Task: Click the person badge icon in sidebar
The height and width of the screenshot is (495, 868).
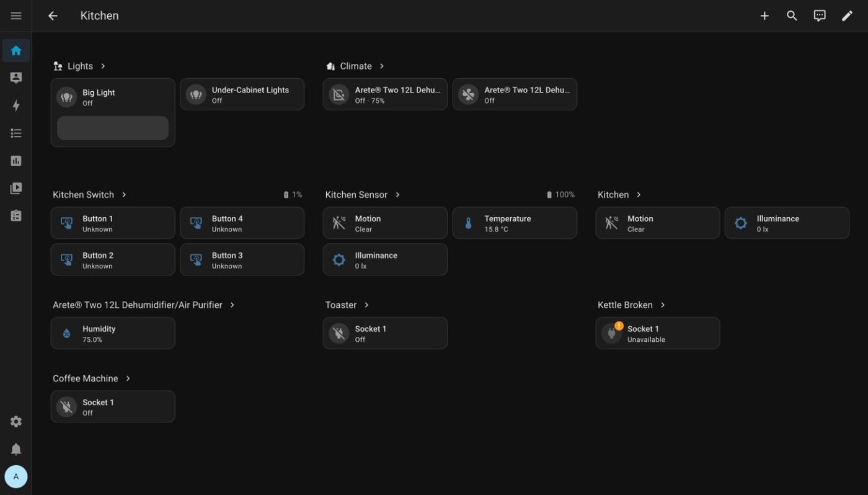Action: click(16, 78)
